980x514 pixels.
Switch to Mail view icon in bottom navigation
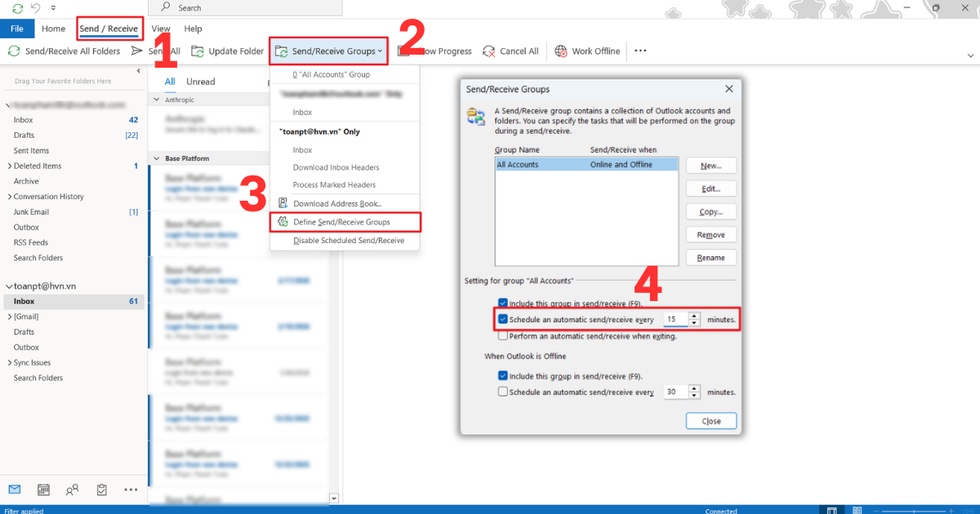tap(14, 490)
